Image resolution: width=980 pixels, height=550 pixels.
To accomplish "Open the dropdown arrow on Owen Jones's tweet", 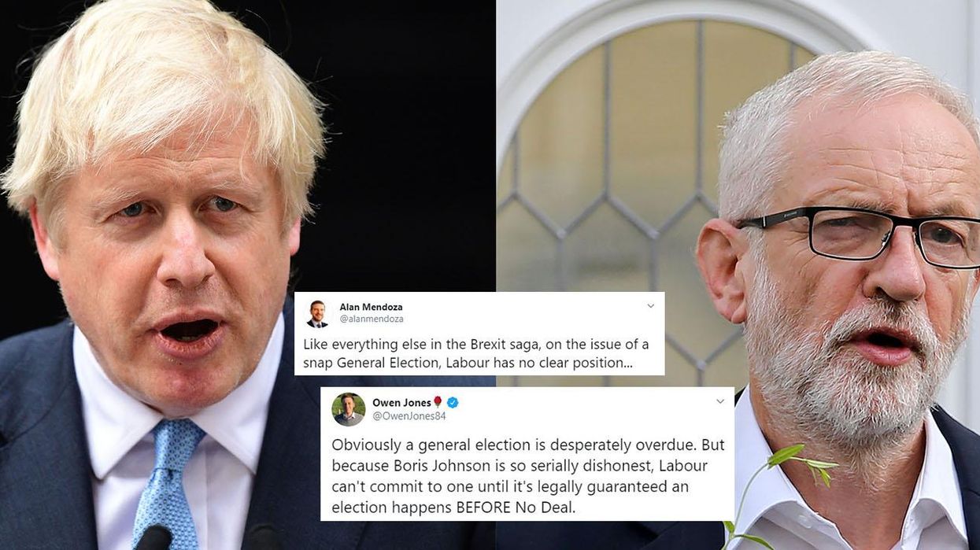I will (x=720, y=401).
